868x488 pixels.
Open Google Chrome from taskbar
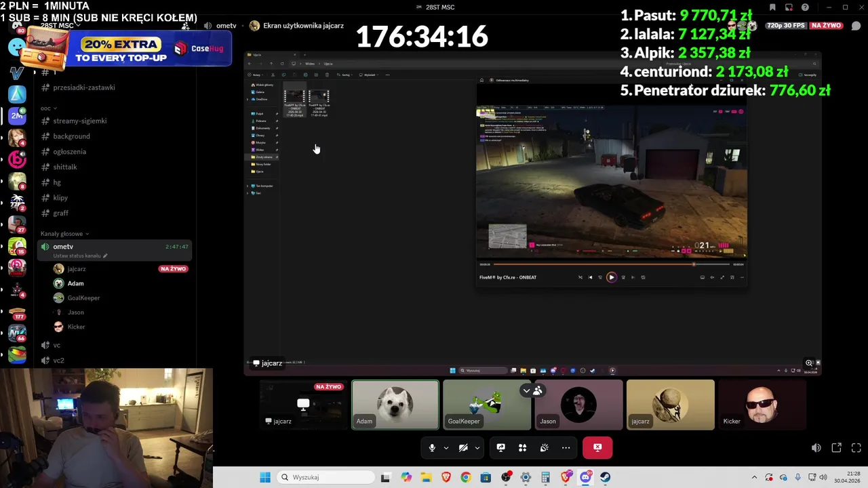465,477
